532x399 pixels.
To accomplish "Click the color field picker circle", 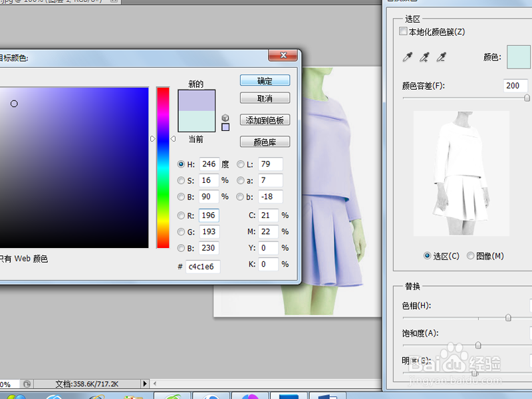I will coord(14,104).
